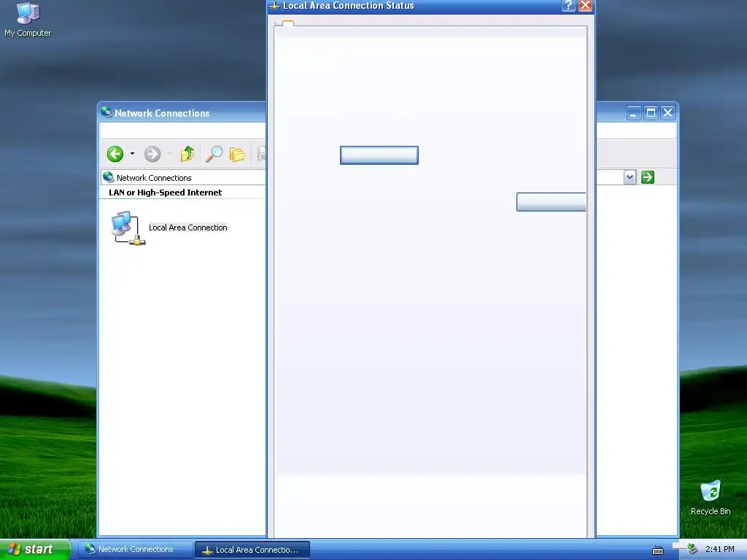
Task: Go up one folder level
Action: click(x=187, y=154)
